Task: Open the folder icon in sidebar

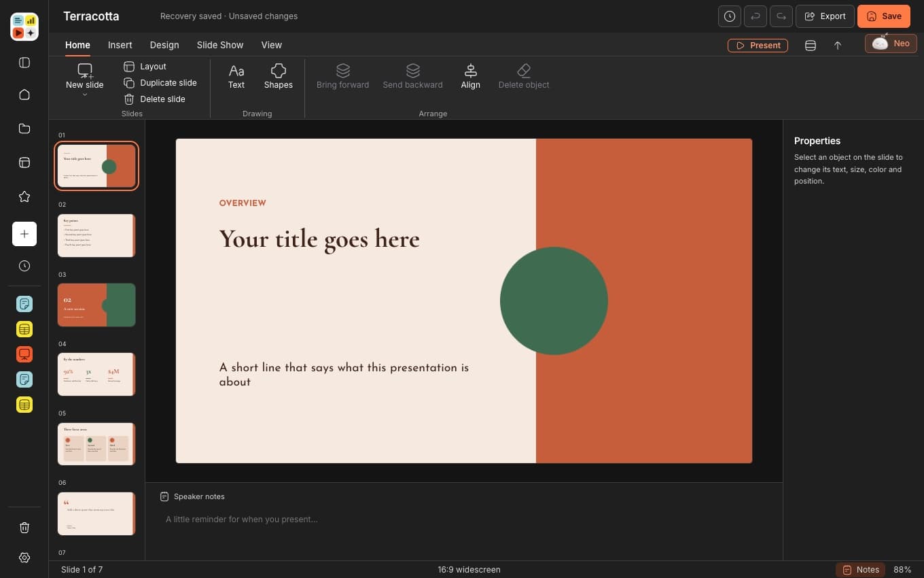Action: [x=24, y=129]
